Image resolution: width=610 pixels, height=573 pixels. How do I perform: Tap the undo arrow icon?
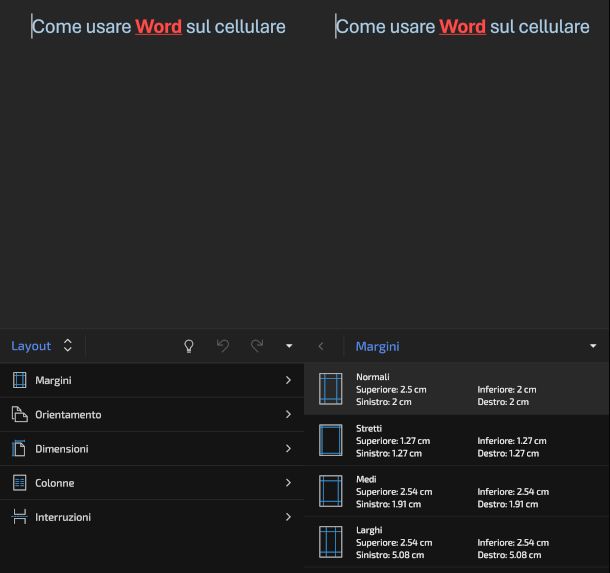[223, 345]
